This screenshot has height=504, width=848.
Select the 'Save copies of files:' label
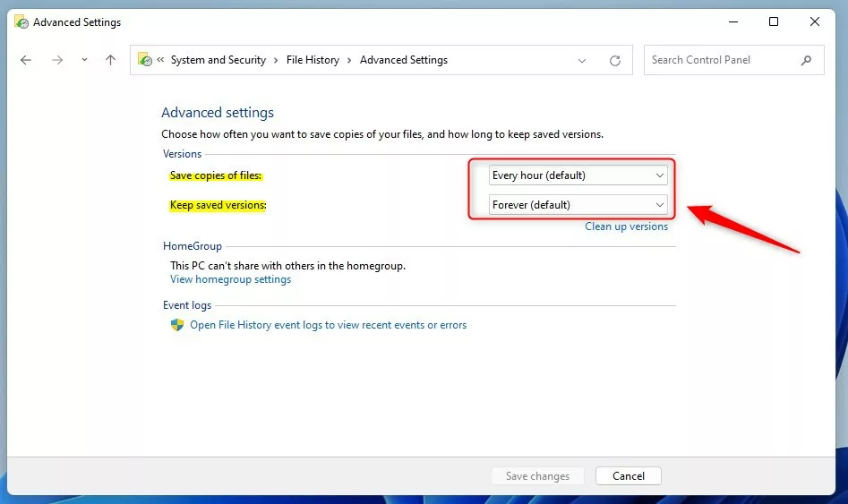(x=216, y=175)
